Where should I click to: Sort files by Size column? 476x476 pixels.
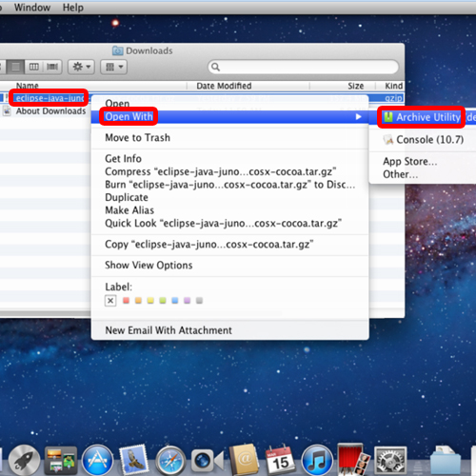coord(355,86)
